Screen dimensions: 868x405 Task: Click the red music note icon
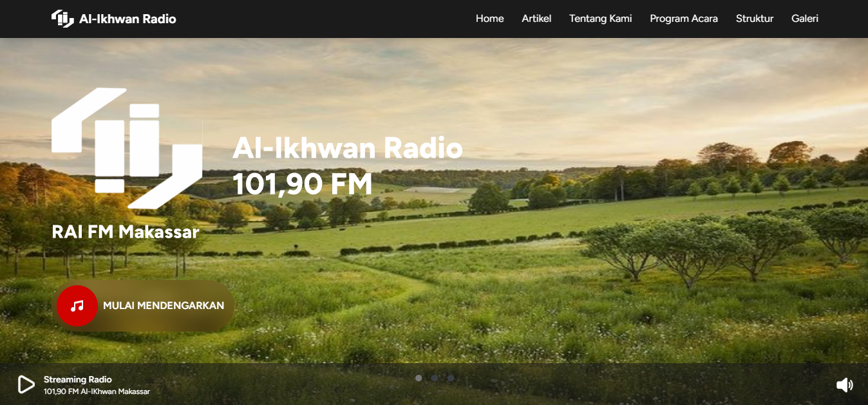pos(77,306)
